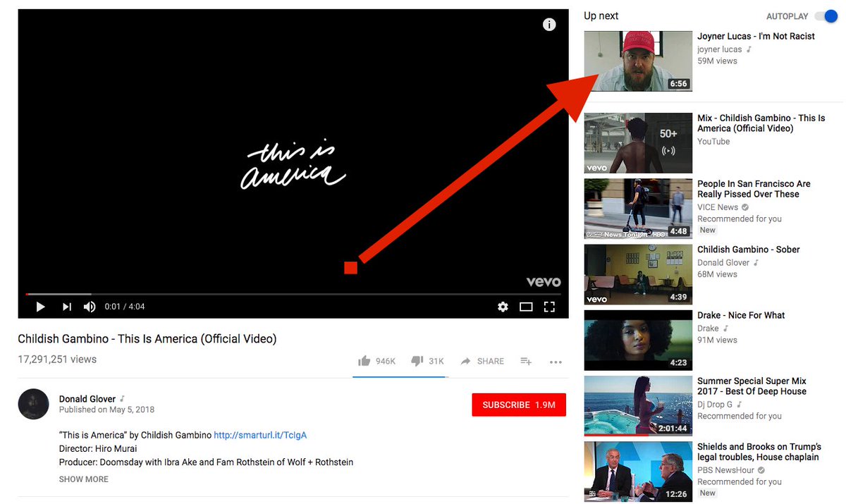
Task: Enter fullscreen with the fullscreen icon
Action: pos(550,307)
